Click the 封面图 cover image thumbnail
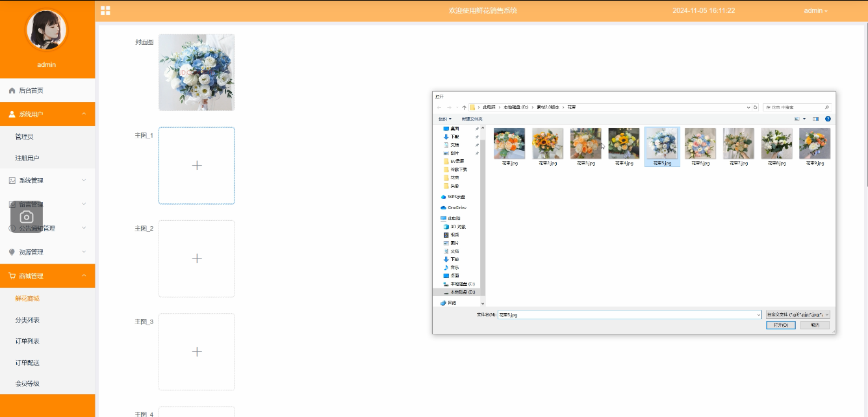 pyautogui.click(x=197, y=72)
